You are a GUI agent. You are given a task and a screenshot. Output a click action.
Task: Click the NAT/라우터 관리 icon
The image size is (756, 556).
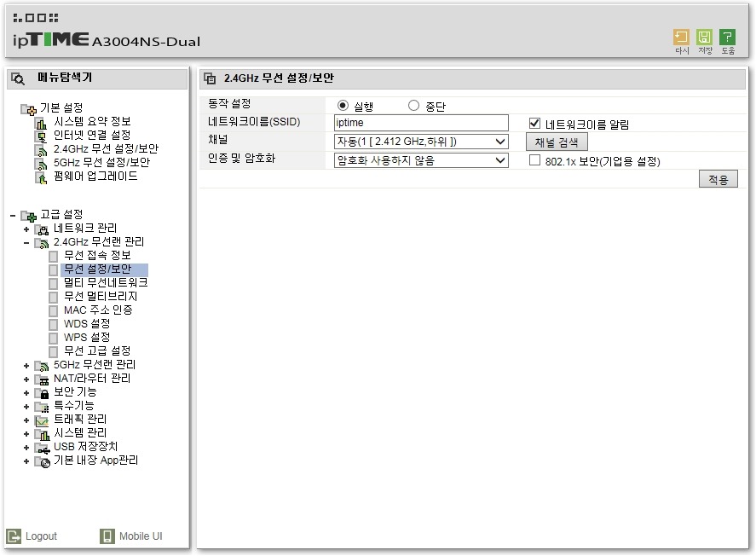(x=42, y=380)
